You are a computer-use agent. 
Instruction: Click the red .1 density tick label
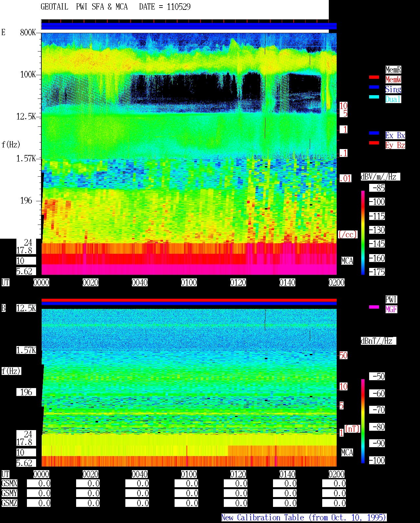point(343,153)
